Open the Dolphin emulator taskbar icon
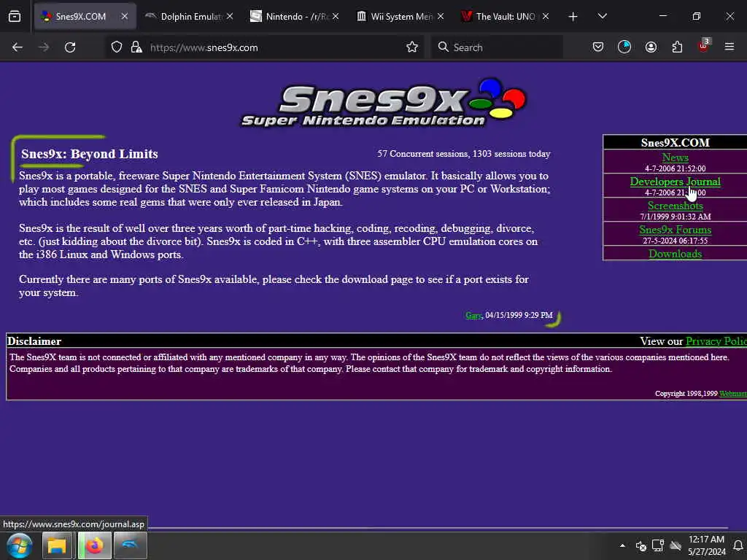Screen dimensions: 747x560 pos(130,545)
